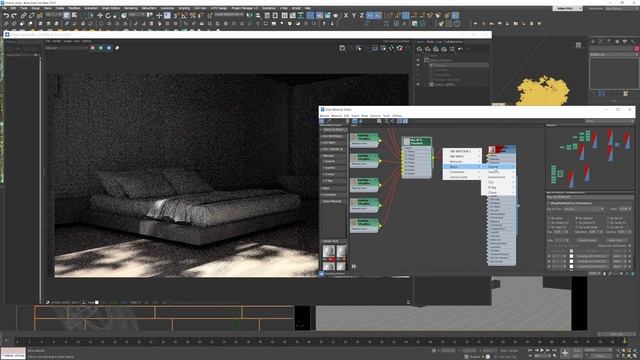Restrict transform to Y axis
This screenshot has height=360, width=640.
click(354, 16)
